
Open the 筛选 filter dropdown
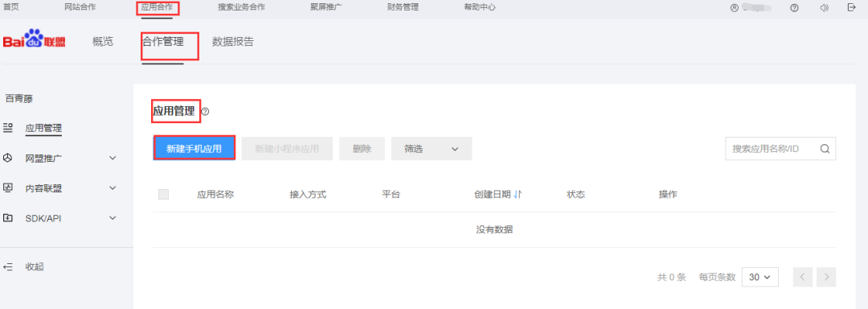432,148
